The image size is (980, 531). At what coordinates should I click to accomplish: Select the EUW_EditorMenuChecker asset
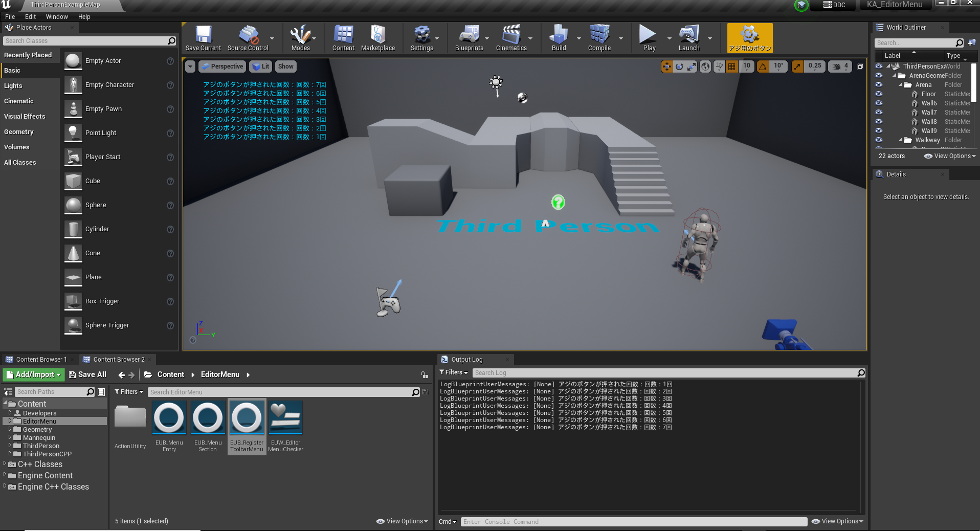click(x=286, y=427)
